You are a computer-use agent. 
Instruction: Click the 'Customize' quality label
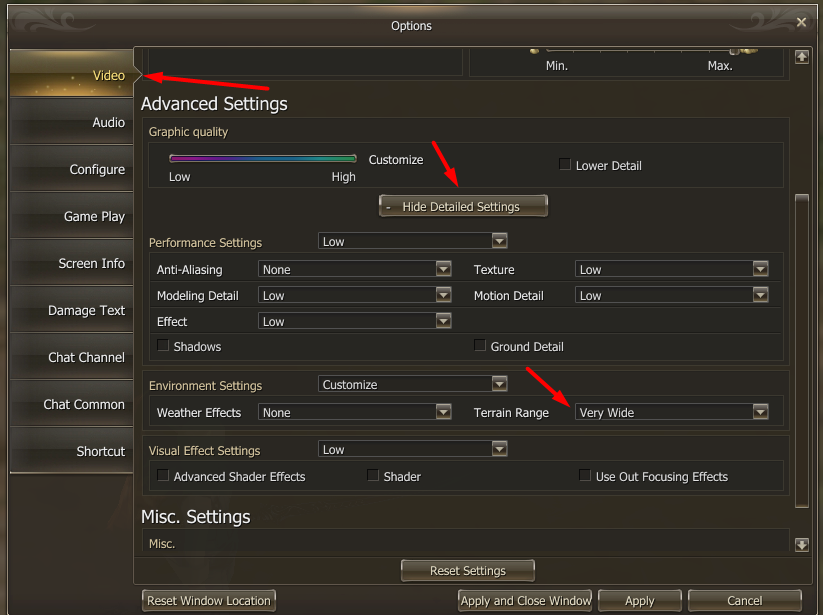(x=396, y=160)
